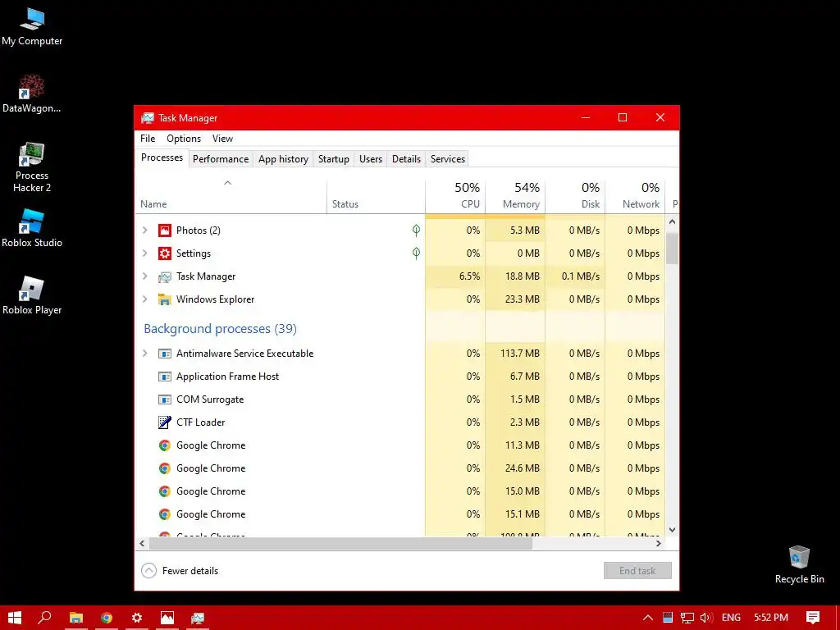Collapse view with Fewer details
Screen dimensions: 840x630
tap(180, 571)
